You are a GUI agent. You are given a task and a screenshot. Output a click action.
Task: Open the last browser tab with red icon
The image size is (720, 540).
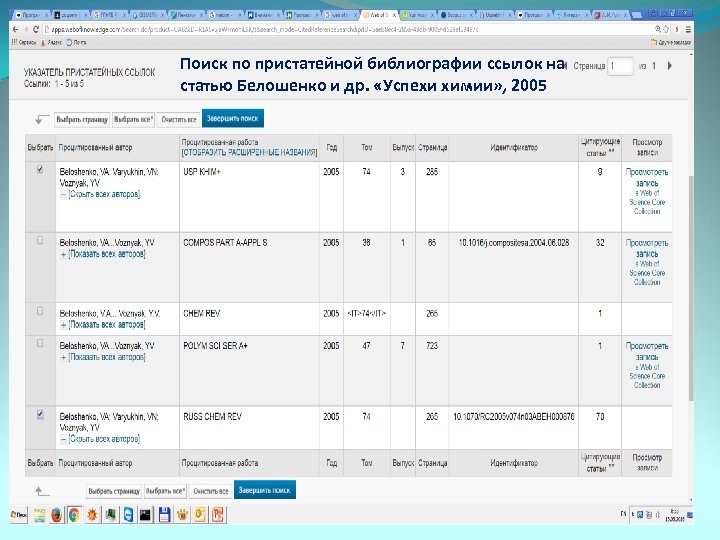pyautogui.click(x=611, y=15)
